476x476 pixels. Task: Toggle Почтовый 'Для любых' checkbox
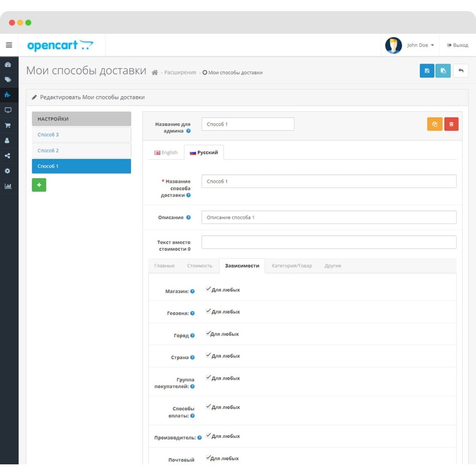[x=208, y=457]
